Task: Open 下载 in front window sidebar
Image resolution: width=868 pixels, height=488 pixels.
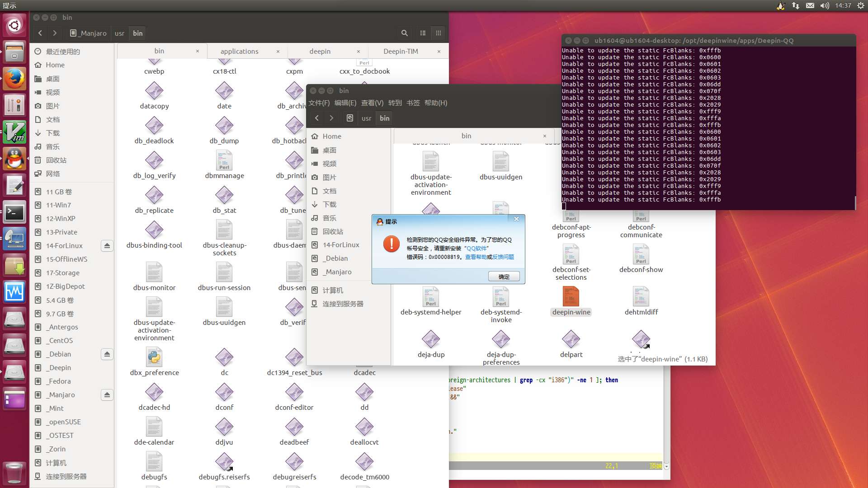Action: (x=348, y=204)
